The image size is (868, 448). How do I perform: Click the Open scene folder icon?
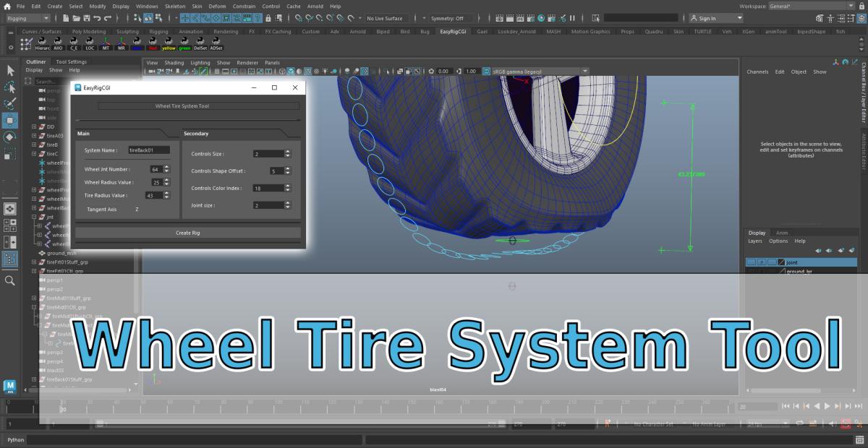77,18
